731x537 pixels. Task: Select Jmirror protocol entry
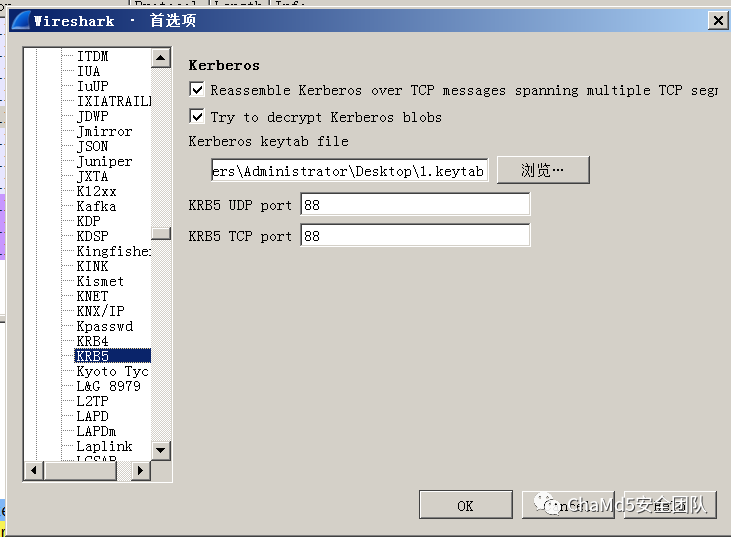tap(104, 131)
